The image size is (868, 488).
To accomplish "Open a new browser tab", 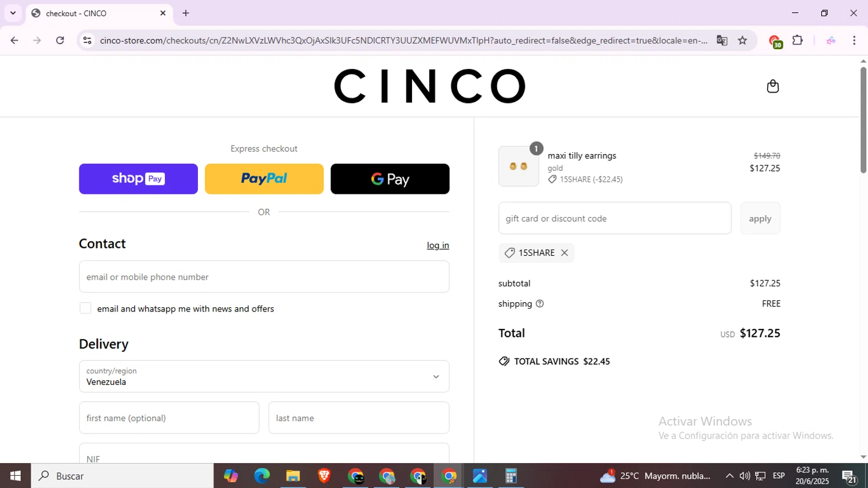I will pyautogui.click(x=186, y=13).
